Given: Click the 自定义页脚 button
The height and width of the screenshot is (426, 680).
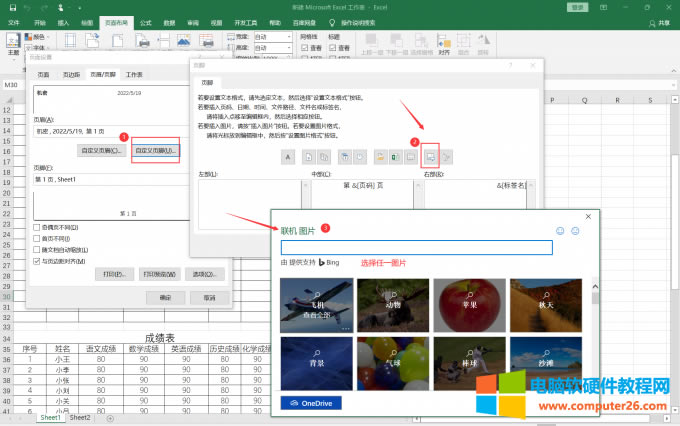Looking at the screenshot, I should [154, 150].
